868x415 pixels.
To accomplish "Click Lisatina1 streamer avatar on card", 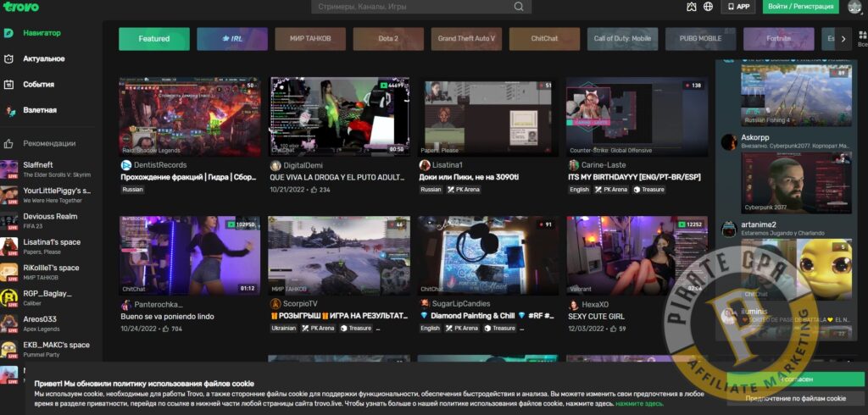I will click(x=425, y=165).
